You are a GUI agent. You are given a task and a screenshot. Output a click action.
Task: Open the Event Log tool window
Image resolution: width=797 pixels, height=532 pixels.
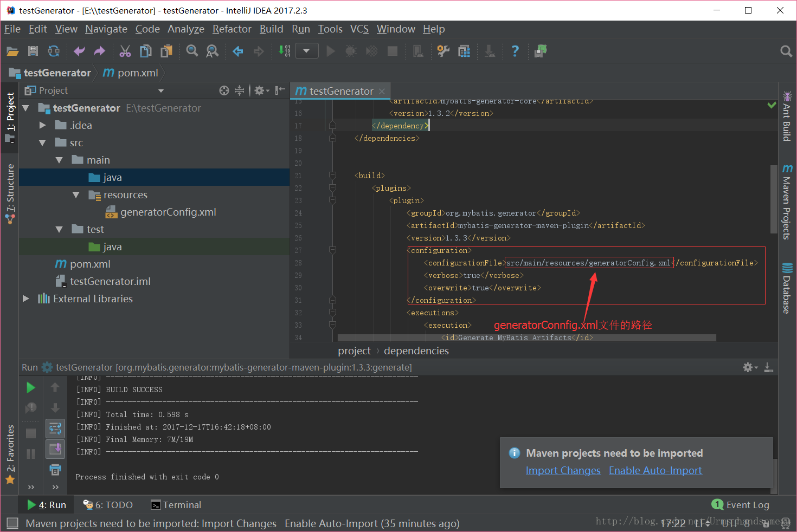coord(741,505)
